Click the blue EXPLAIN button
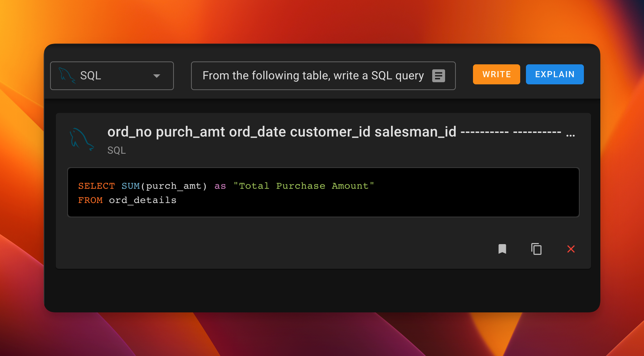Screen dimensions: 644x356 pyautogui.click(x=555, y=74)
